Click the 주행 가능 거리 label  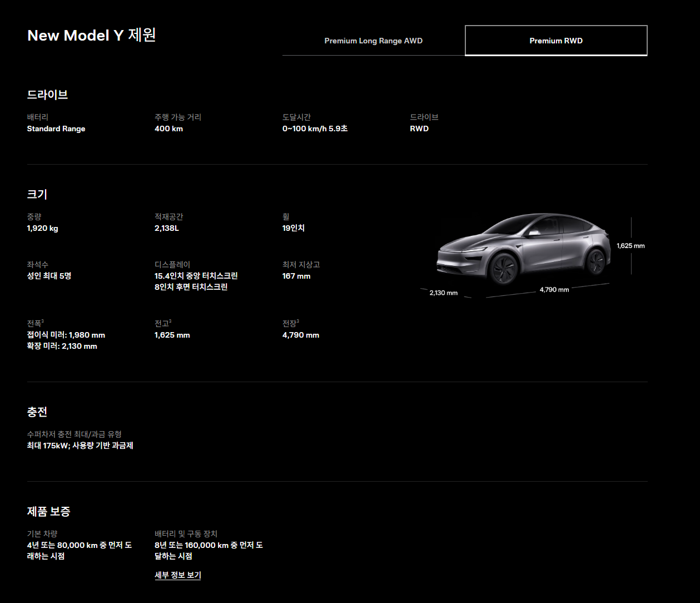click(x=178, y=117)
